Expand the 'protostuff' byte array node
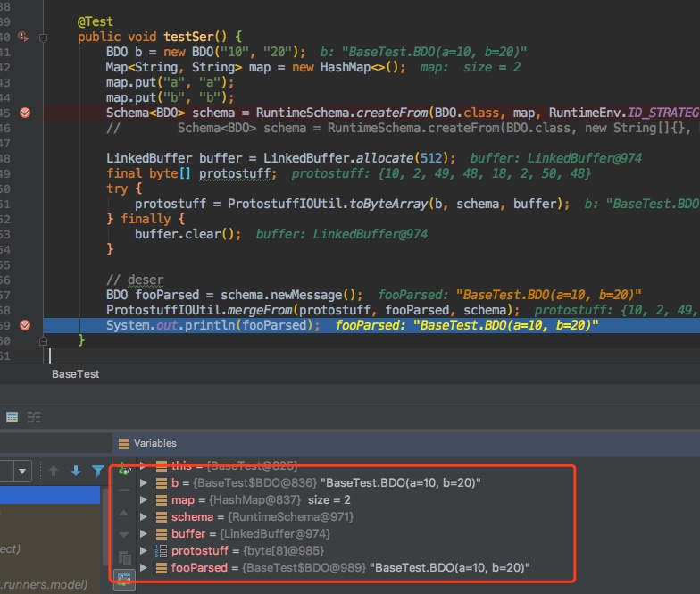The height and width of the screenshot is (594, 700). point(143,551)
